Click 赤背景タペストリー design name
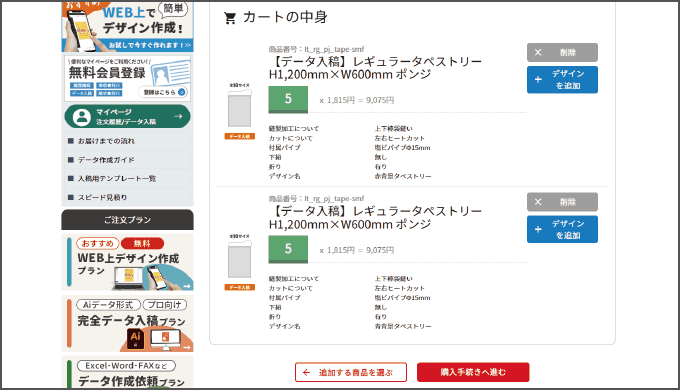 coord(403,176)
